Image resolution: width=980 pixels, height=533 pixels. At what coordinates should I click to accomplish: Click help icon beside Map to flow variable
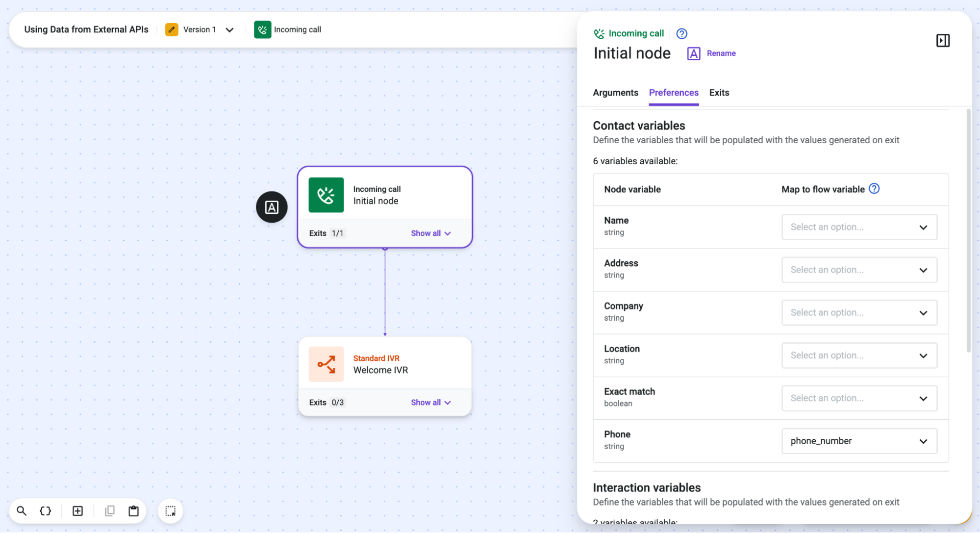(x=874, y=189)
